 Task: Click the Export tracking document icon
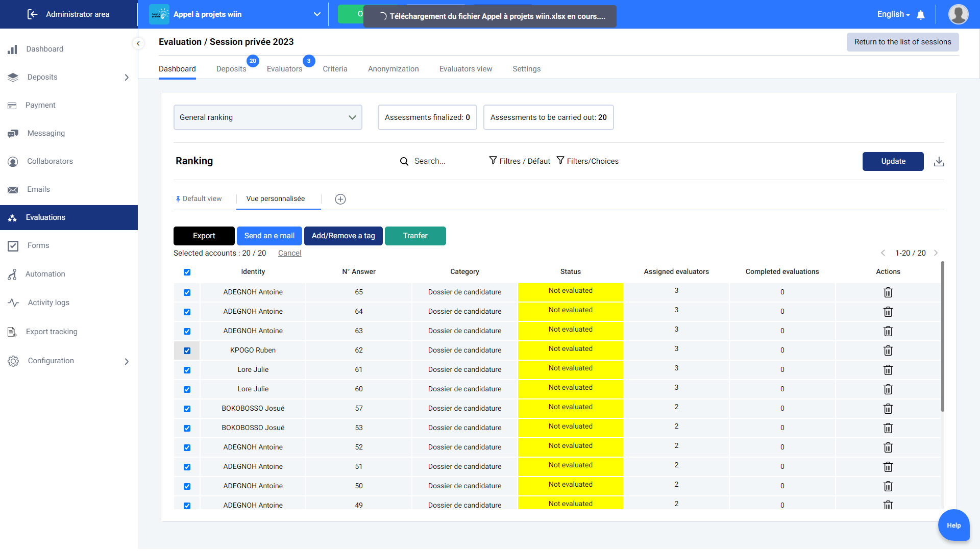point(12,332)
